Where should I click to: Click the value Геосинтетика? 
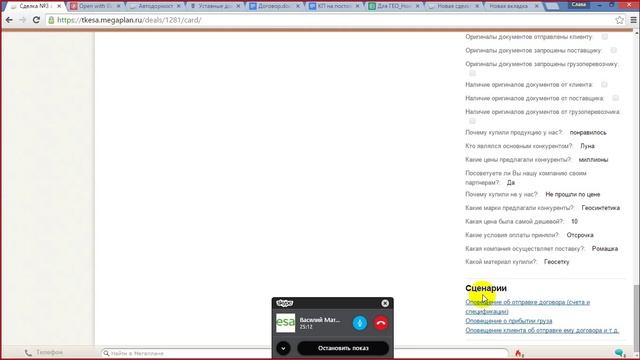coord(600,208)
